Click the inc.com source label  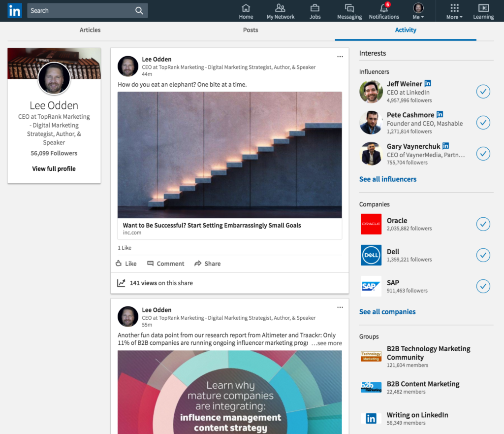[132, 233]
